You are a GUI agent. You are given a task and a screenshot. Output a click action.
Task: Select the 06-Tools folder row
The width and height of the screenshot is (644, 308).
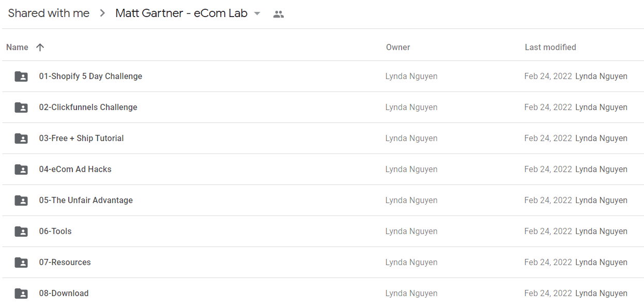click(x=323, y=232)
